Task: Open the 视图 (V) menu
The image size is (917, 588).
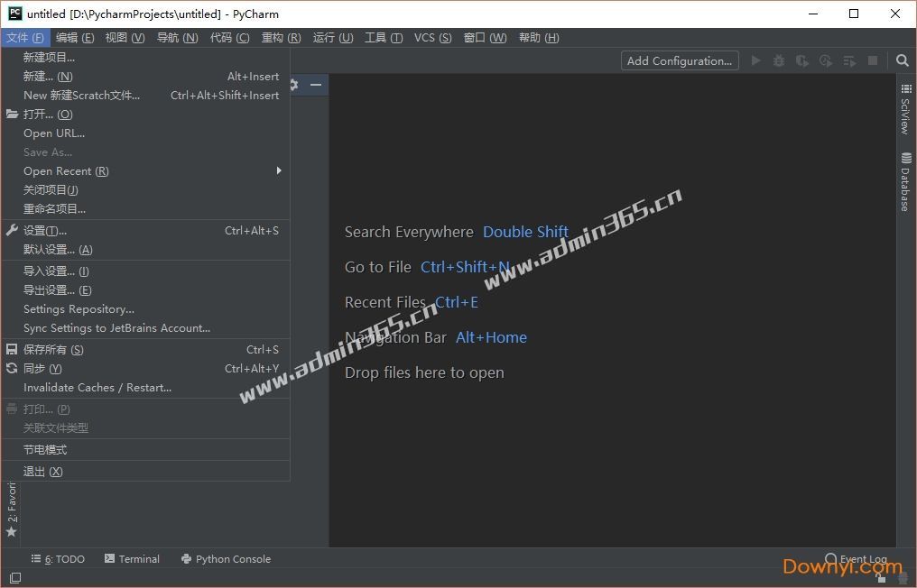Action: pyautogui.click(x=125, y=37)
